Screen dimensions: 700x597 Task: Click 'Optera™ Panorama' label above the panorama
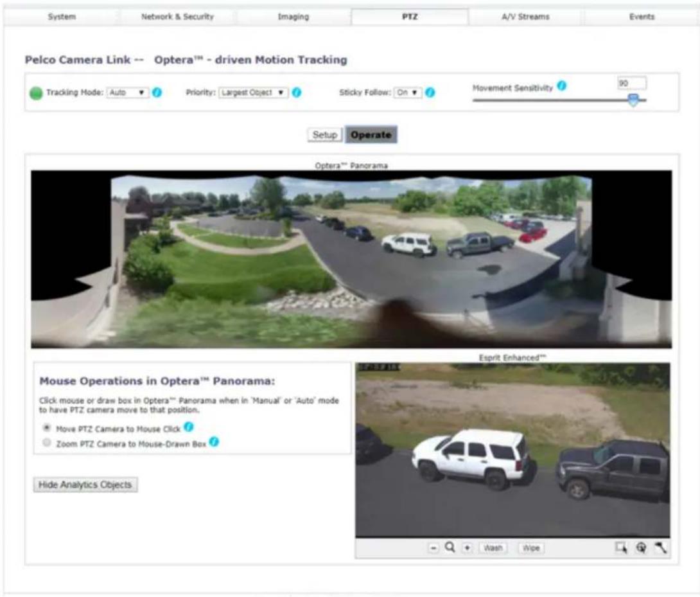coord(351,166)
